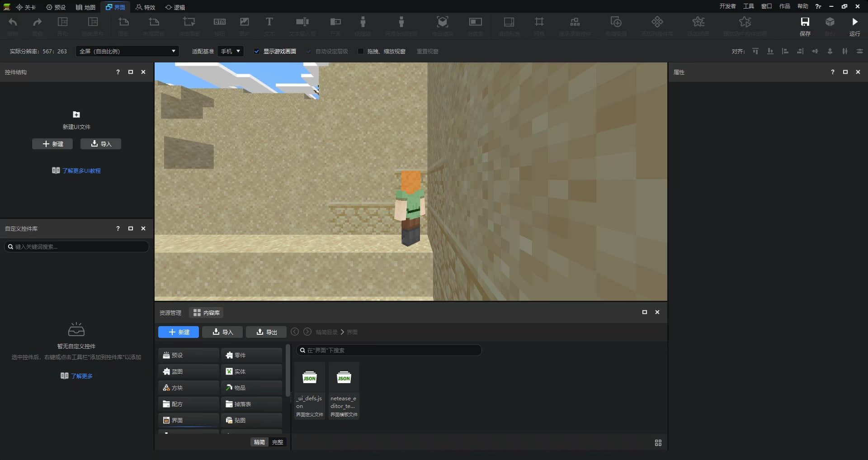Open help for widget structure panel
Image resolution: width=868 pixels, height=460 pixels.
[118, 72]
